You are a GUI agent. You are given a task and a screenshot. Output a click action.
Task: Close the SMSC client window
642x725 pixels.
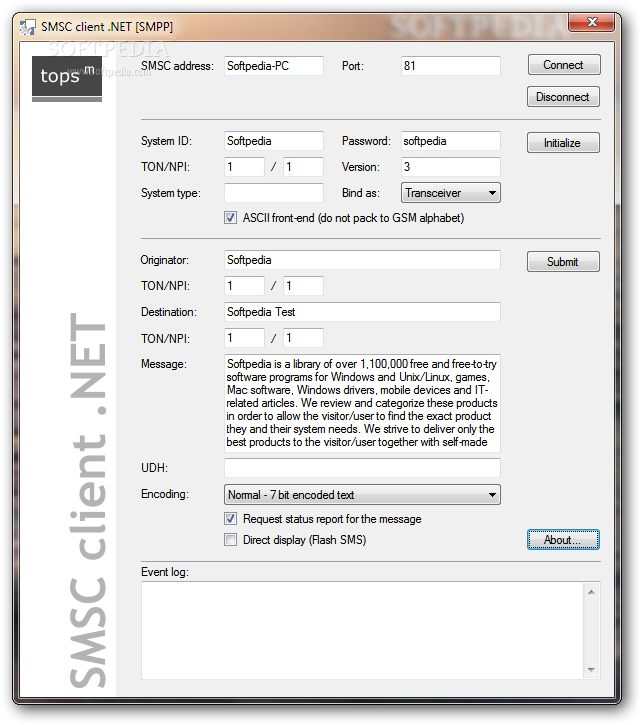click(x=592, y=22)
